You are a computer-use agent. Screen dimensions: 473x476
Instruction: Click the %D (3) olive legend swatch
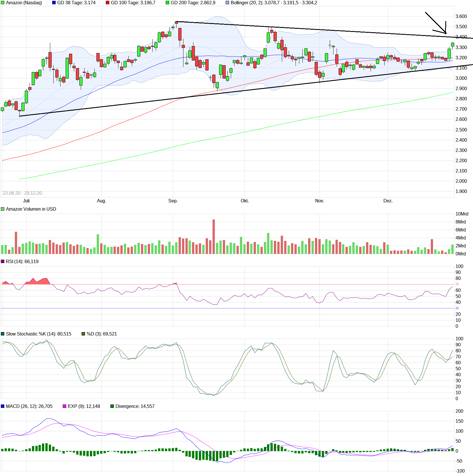pos(83,334)
